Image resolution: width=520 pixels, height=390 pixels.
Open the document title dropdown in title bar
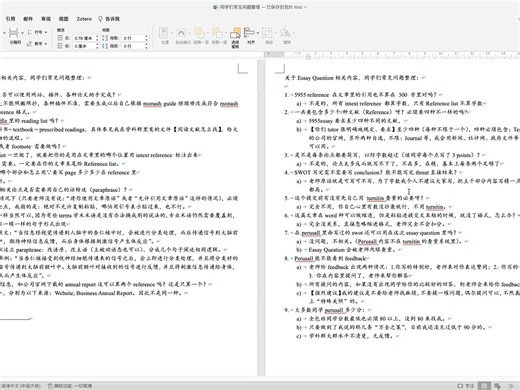pos(305,7)
